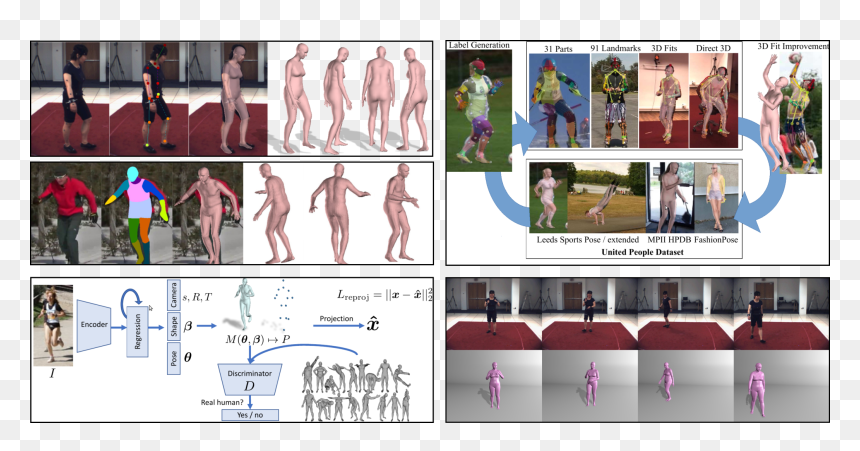The width and height of the screenshot is (860, 451).
Task: Click the handstand photo in the dataset row
Action: [x=607, y=198]
